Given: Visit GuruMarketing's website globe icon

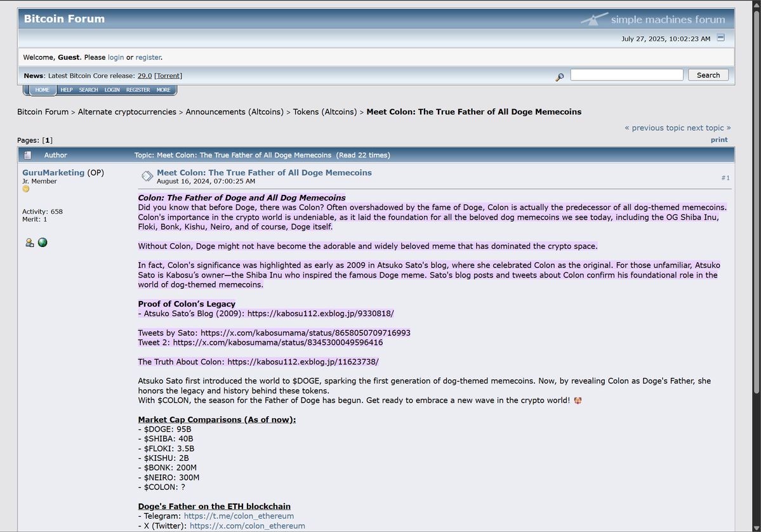Looking at the screenshot, I should [x=43, y=243].
